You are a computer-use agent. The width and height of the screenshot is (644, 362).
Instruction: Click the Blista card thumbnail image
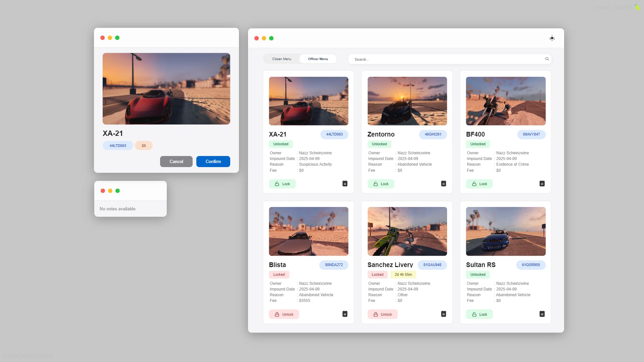(x=308, y=231)
